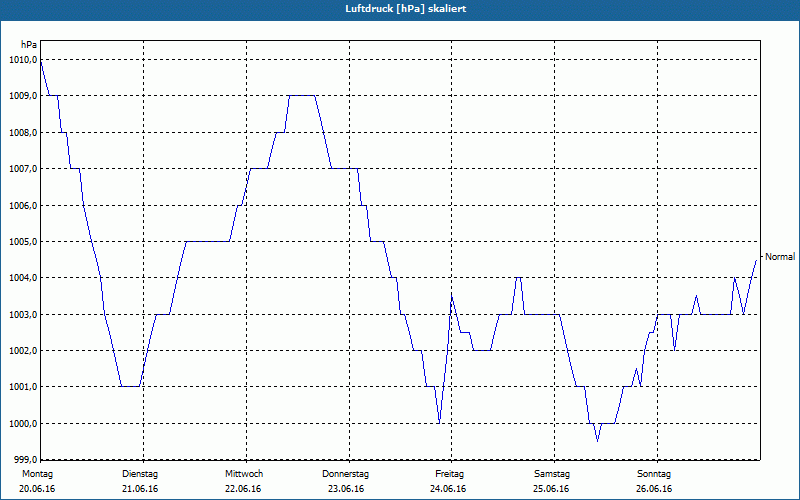Click the 'hPa' unit label
Viewport: 800px width, 500px height.
click(29, 45)
